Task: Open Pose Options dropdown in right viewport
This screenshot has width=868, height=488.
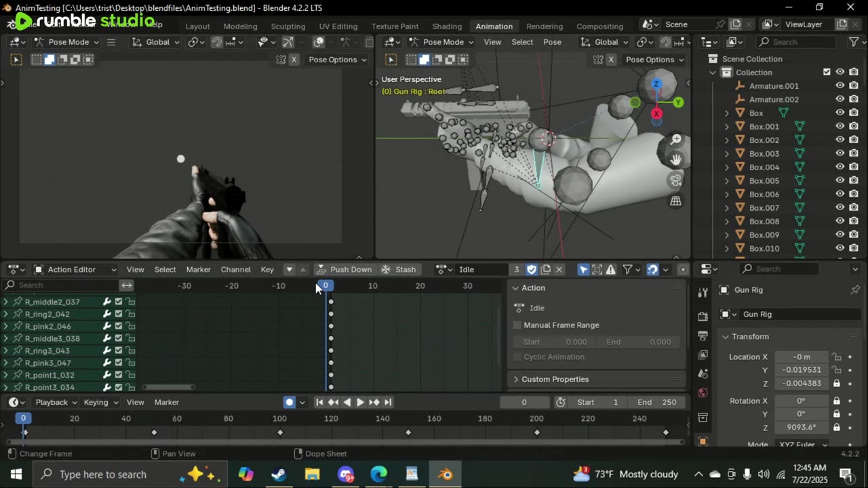Action: [654, 60]
